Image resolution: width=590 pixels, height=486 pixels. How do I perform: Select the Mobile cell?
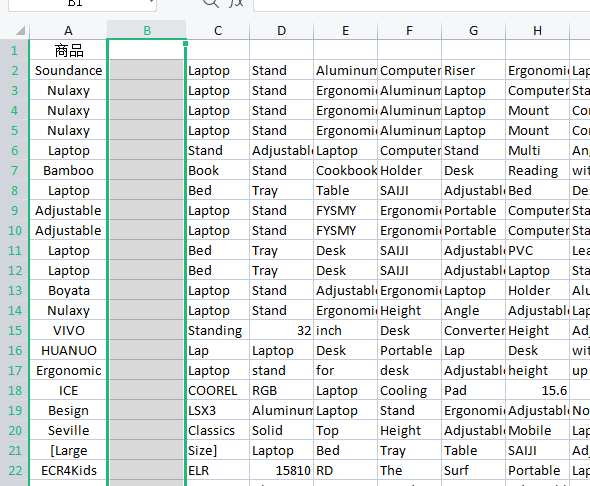pos(537,430)
